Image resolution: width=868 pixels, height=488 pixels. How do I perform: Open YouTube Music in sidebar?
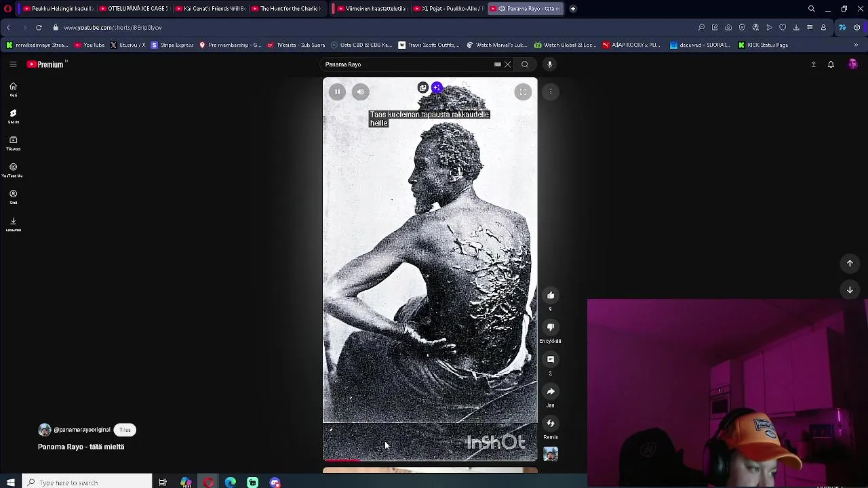pyautogui.click(x=13, y=170)
